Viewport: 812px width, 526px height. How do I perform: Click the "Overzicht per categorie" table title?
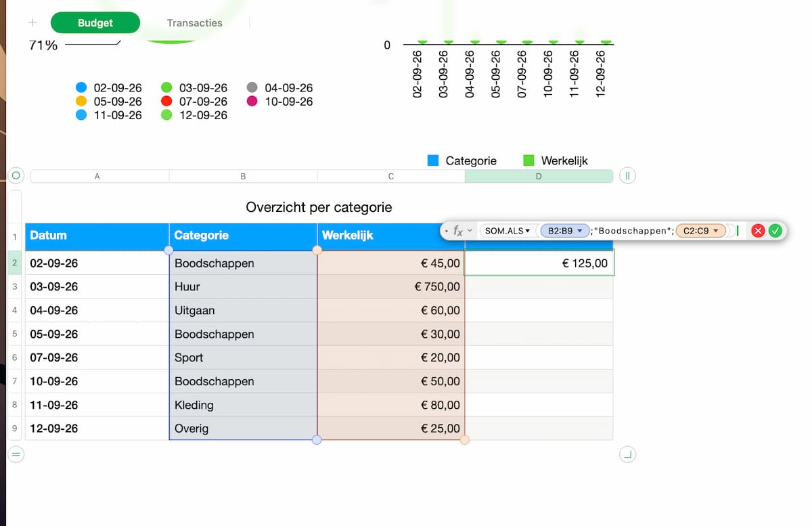coord(319,207)
